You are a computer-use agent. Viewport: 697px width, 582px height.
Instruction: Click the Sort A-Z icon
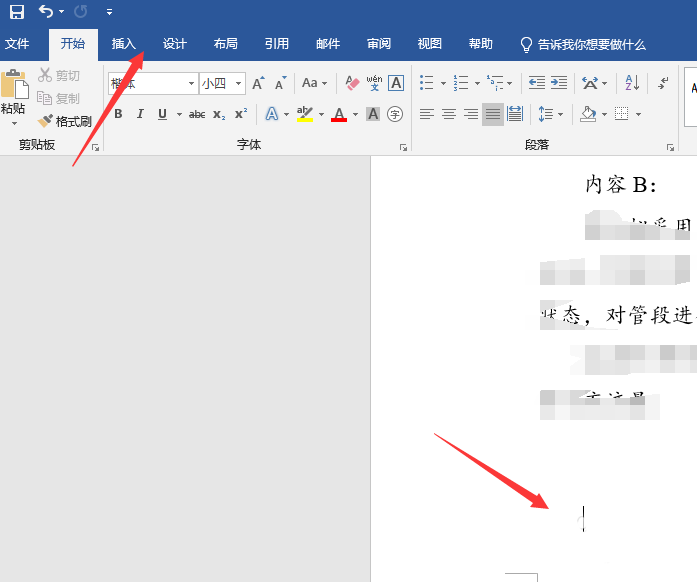(632, 83)
